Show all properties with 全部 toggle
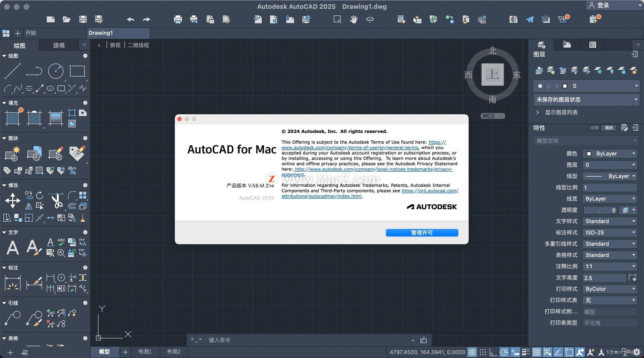Screen dimensions: 644x358 tap(594, 128)
